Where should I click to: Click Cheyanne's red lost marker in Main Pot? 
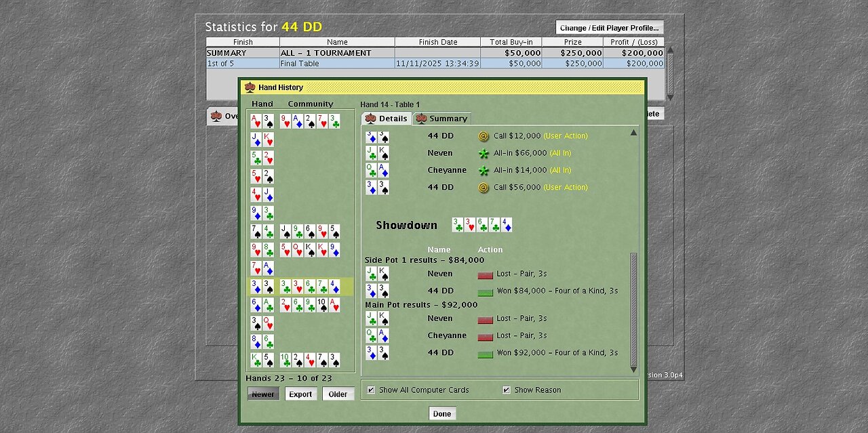click(485, 337)
